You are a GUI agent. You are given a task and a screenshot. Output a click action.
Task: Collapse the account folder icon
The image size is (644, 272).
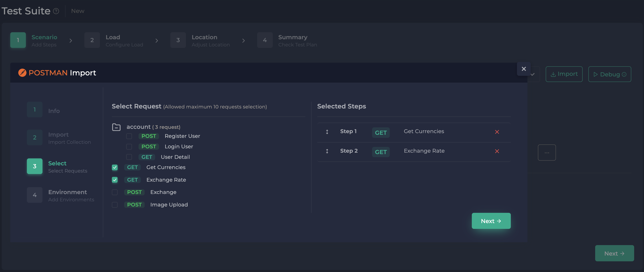coord(116,127)
